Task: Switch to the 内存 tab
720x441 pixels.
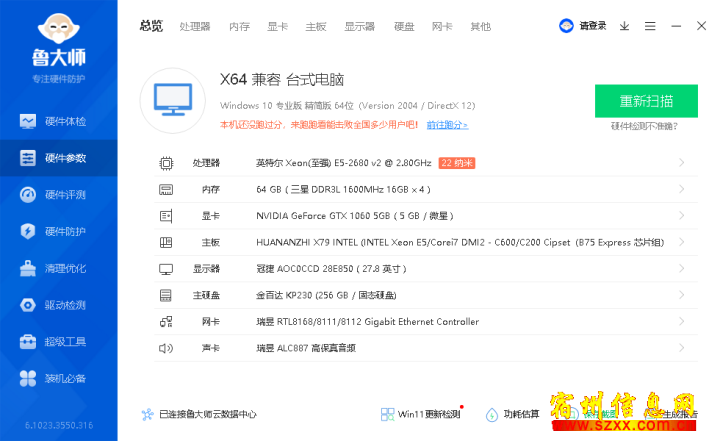Action: pos(239,27)
